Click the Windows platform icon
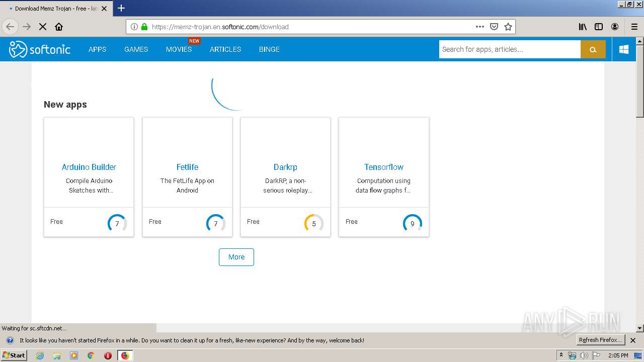 (x=624, y=49)
